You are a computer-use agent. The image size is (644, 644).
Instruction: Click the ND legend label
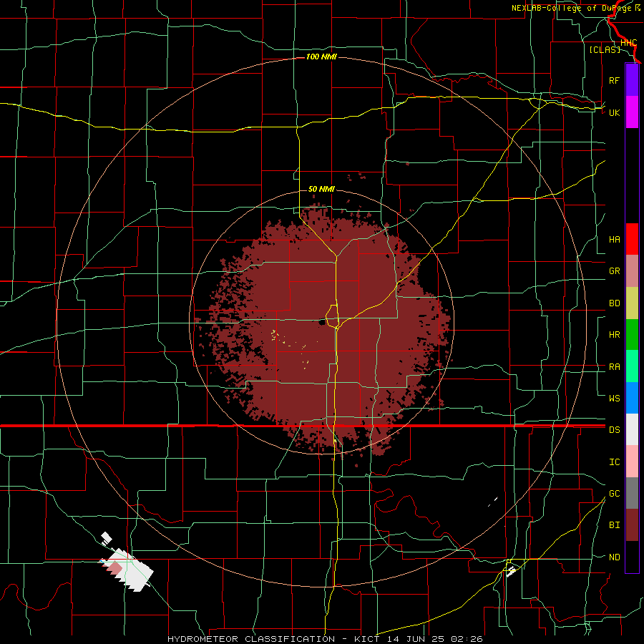click(x=614, y=557)
